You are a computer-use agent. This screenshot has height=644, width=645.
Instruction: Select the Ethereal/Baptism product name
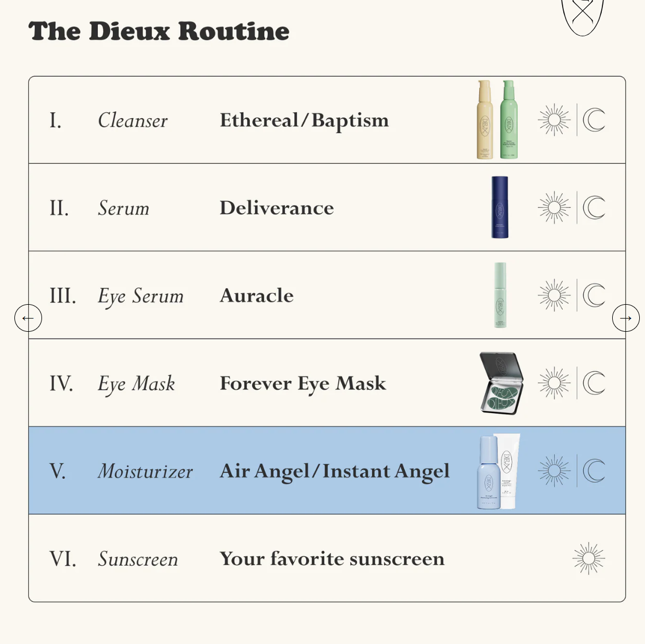pyautogui.click(x=304, y=120)
